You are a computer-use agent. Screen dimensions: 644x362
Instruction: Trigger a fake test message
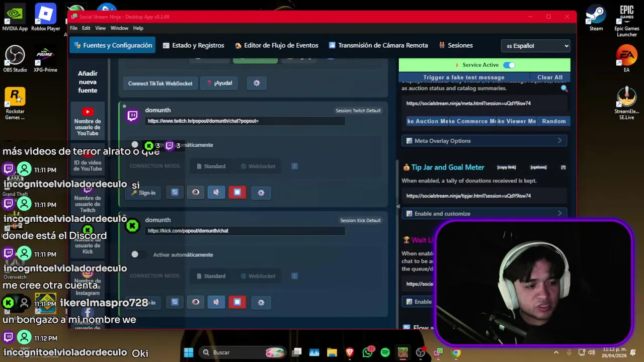463,77
